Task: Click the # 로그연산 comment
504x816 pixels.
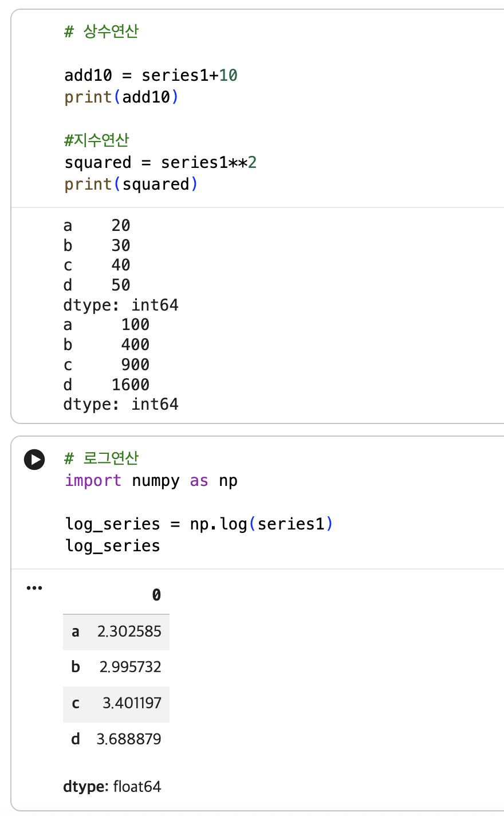Action: click(102, 458)
